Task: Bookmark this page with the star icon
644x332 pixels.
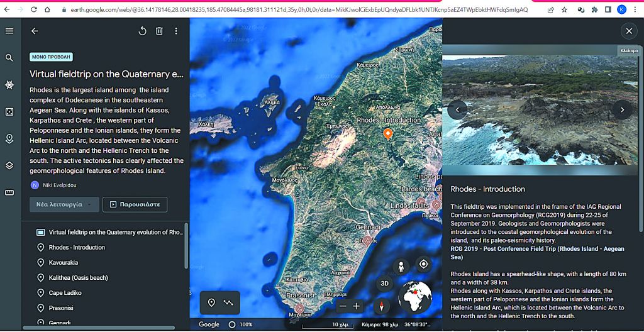Action: pos(564,9)
